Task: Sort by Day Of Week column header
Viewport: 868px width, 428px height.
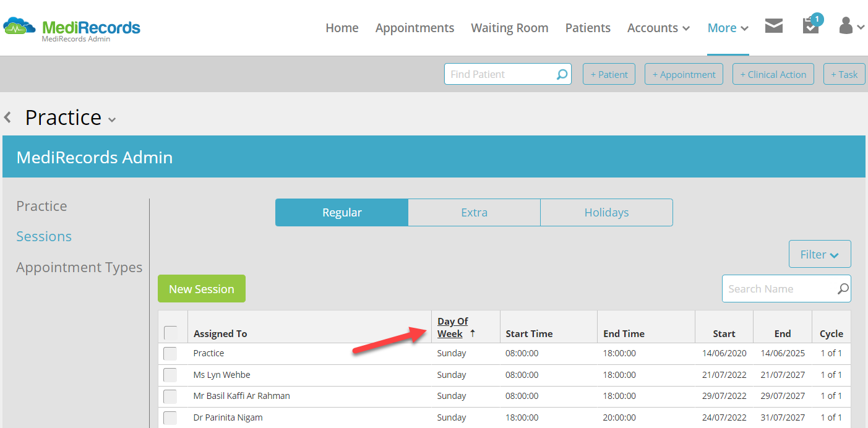Action: (453, 327)
